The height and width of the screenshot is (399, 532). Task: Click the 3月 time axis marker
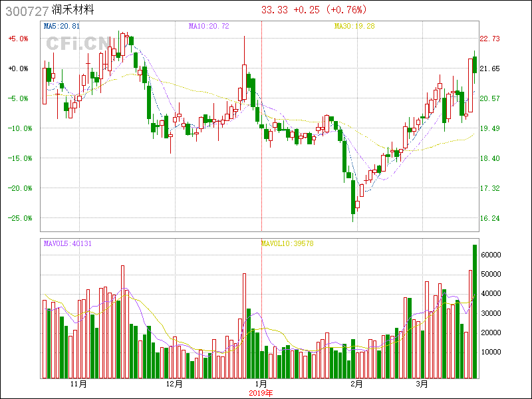pos(422,384)
